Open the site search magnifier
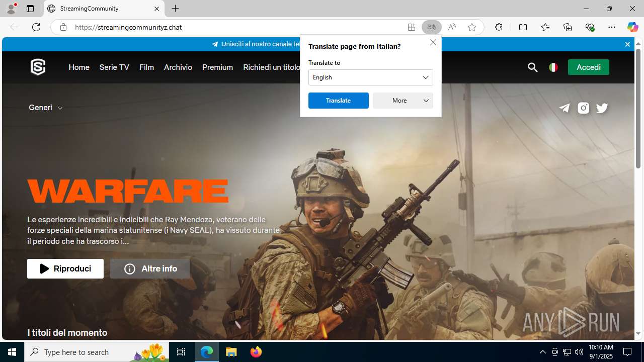The image size is (644, 362). coord(533,67)
